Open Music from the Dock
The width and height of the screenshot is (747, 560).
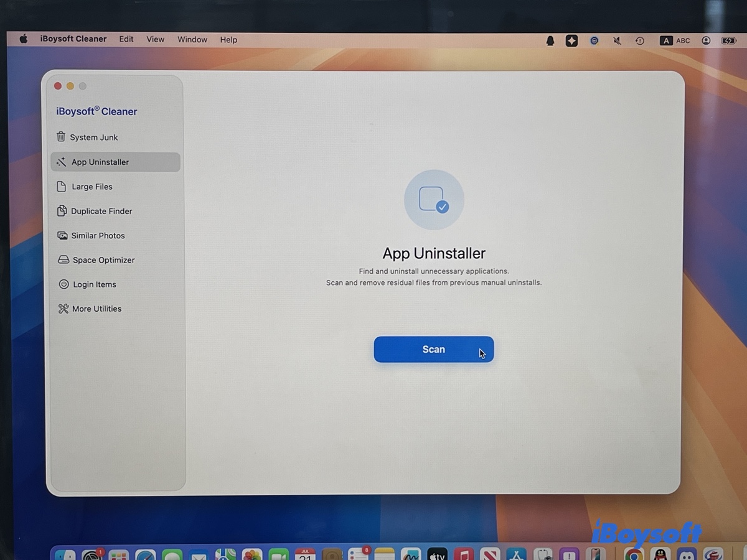click(464, 554)
